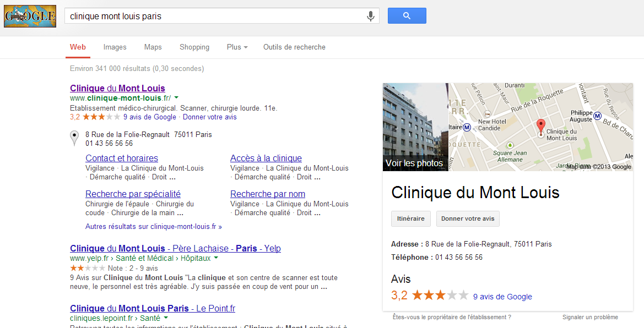Click Signaler un problème link
The height and width of the screenshot is (328, 644).
[x=590, y=317]
